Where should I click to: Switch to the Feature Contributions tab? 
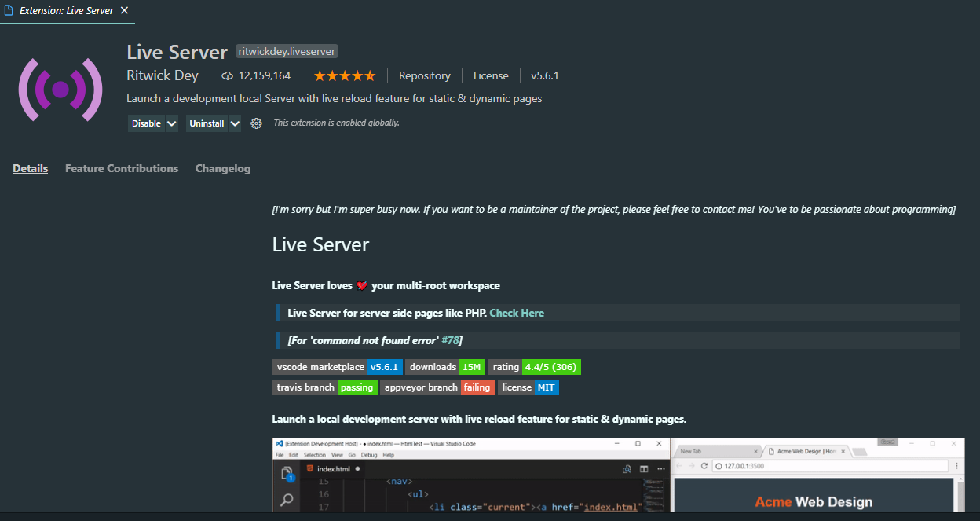pyautogui.click(x=122, y=168)
